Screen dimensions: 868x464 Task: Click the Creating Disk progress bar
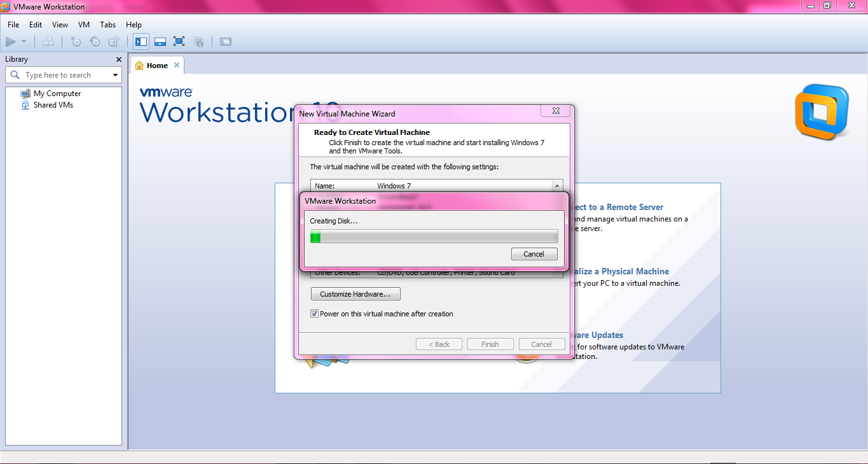pos(434,237)
